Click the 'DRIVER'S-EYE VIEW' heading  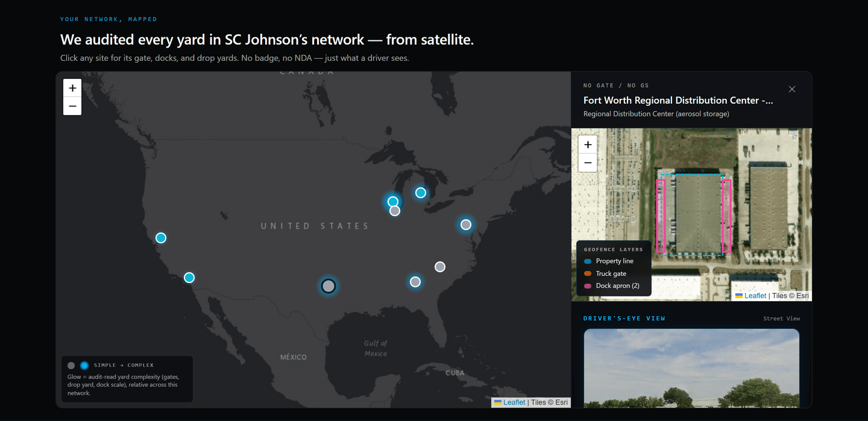click(624, 319)
